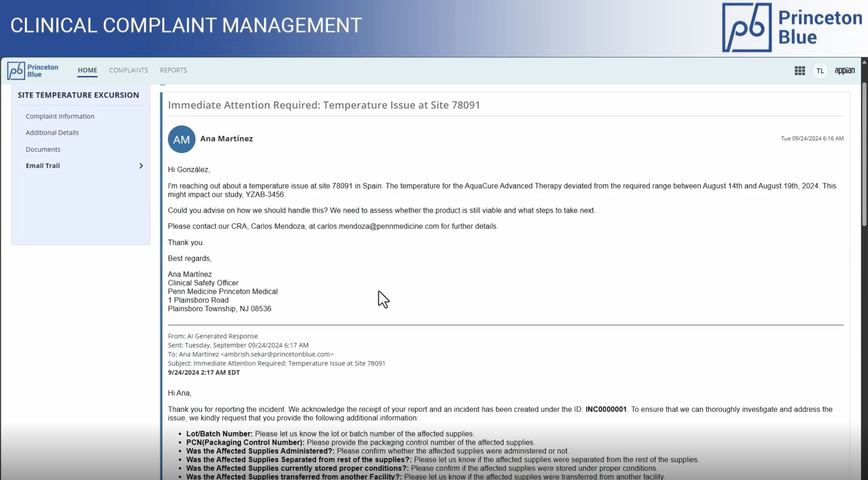Screen dimensions: 868x480
Task: Expand the Email Trail chevron arrow
Action: 141,166
